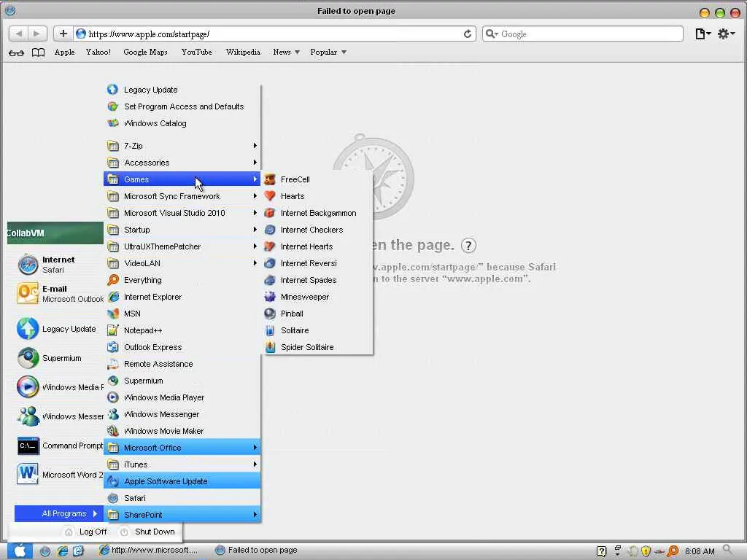Screen dimensions: 747x560
Task: Launch Hearts from the Games submenu
Action: tap(317, 196)
